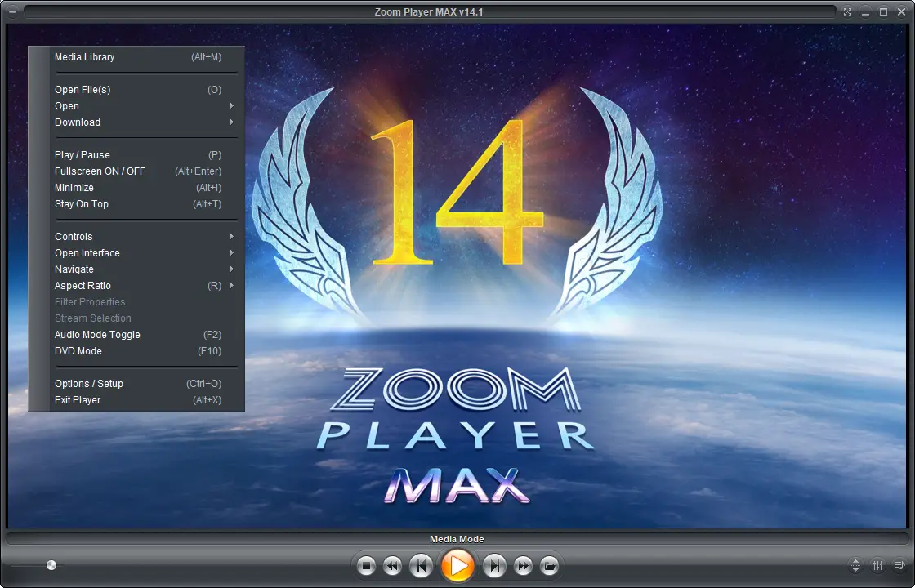Expand the Controls submenu
This screenshot has width=915, height=588.
click(x=138, y=237)
